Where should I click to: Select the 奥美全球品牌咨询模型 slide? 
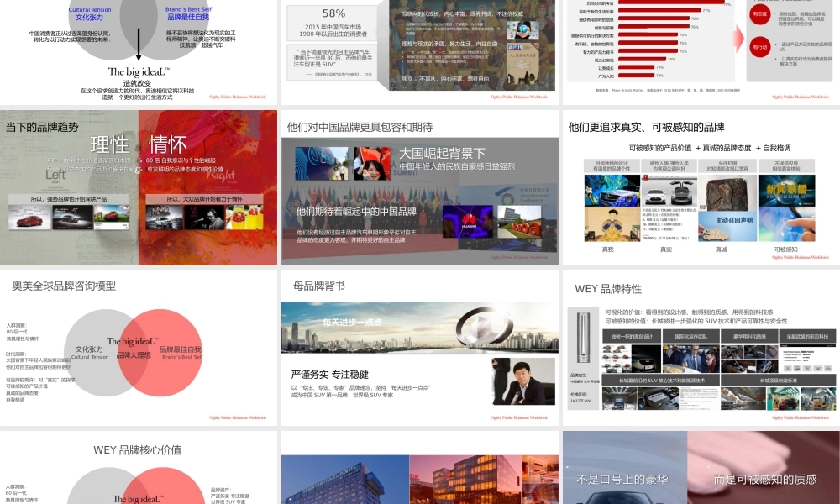(x=138, y=347)
